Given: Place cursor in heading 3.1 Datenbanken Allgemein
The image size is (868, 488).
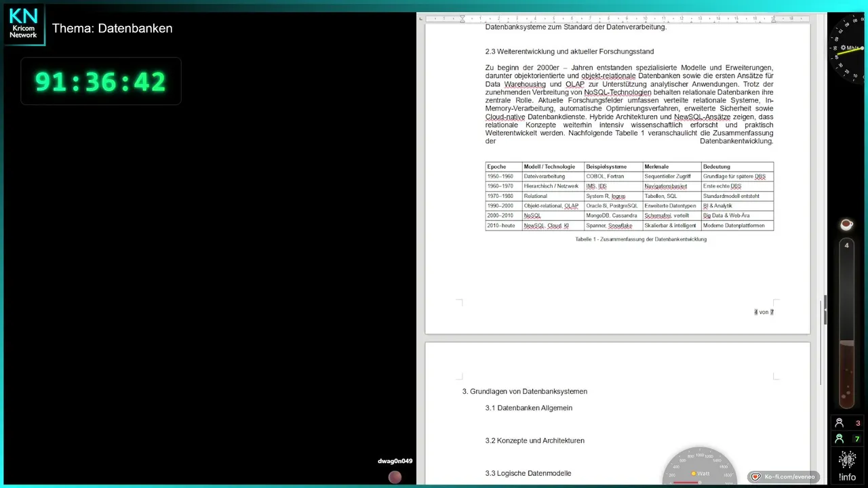Looking at the screenshot, I should point(529,408).
